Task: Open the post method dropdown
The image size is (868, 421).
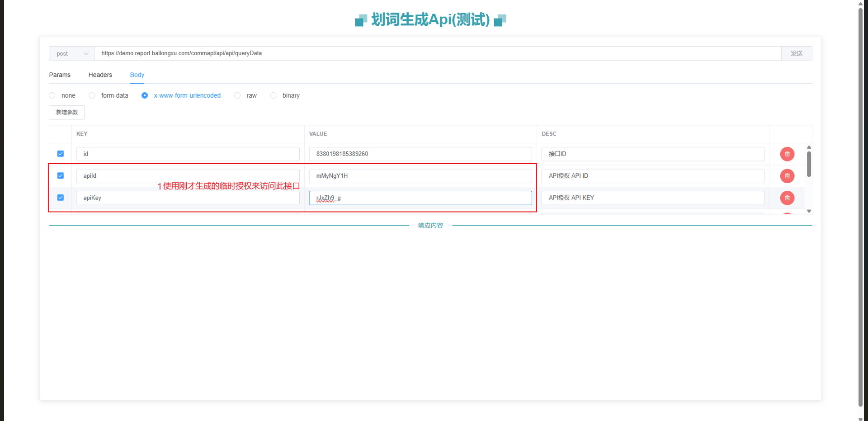Action: tap(71, 53)
